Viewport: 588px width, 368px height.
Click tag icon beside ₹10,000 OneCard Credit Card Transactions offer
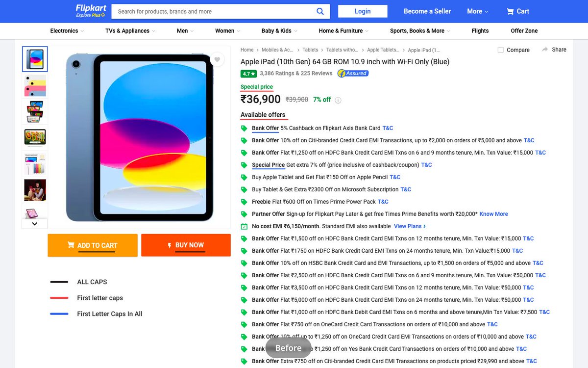point(244,324)
